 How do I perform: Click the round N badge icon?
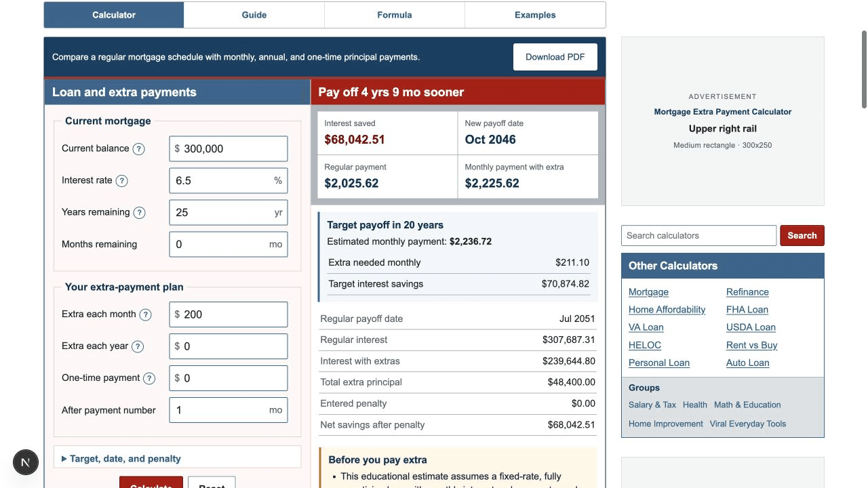(26, 462)
